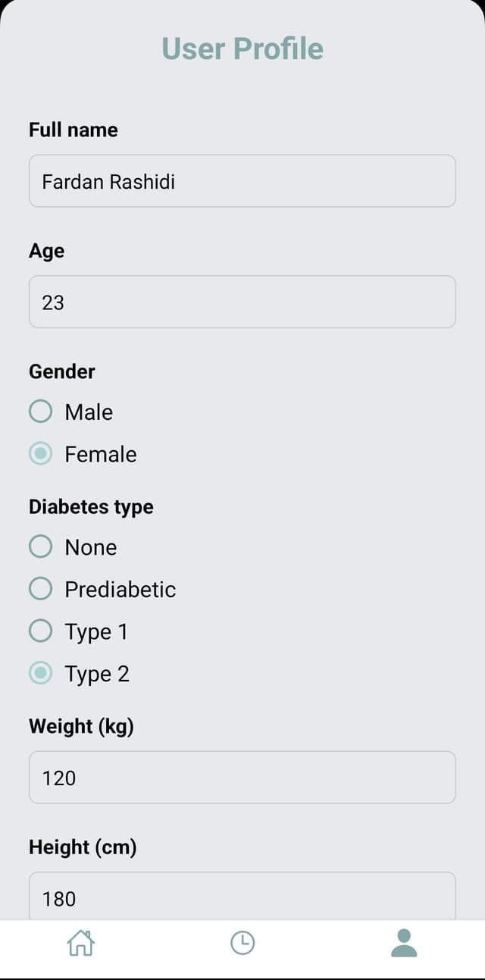Click the Height (cm) label

pos(83,847)
